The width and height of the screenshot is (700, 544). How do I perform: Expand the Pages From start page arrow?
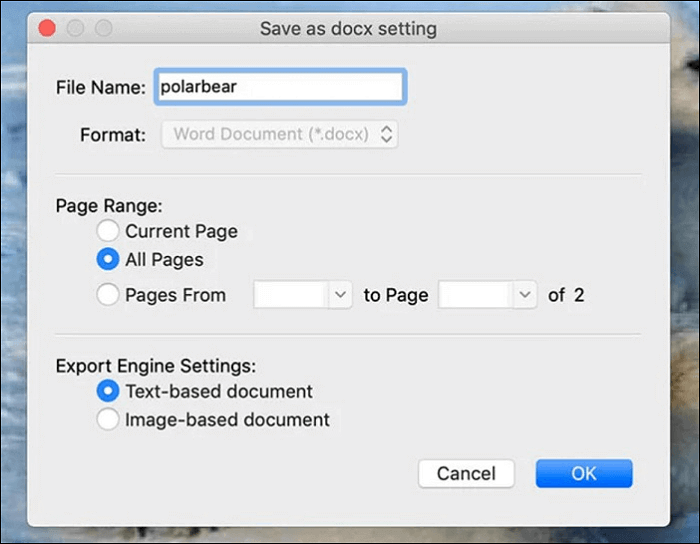coord(340,295)
